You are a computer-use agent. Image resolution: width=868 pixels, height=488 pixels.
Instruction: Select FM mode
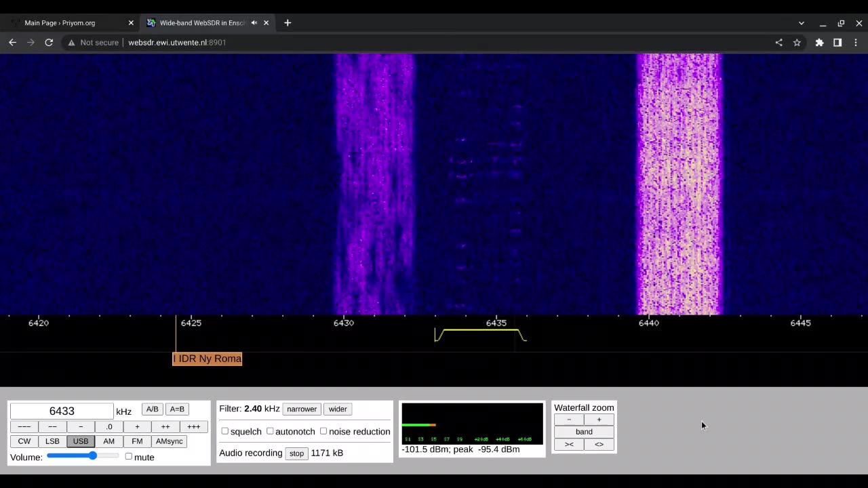[x=137, y=441]
